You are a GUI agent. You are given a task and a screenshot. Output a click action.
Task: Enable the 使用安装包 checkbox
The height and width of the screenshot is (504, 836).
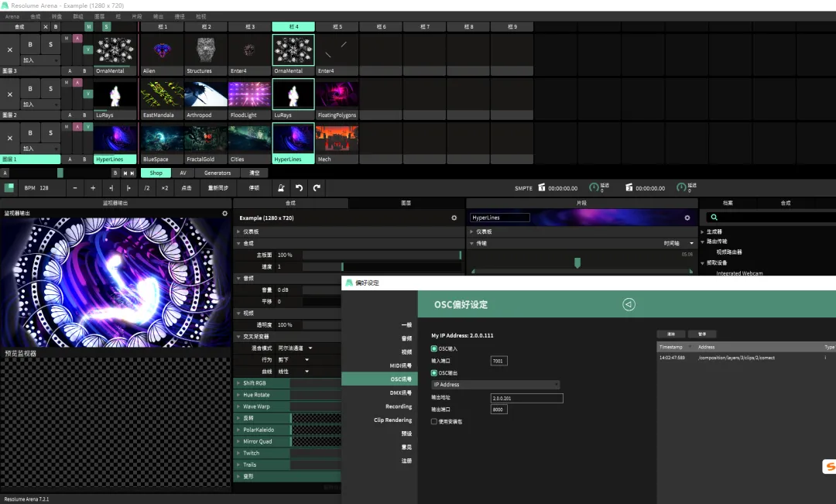(x=434, y=421)
